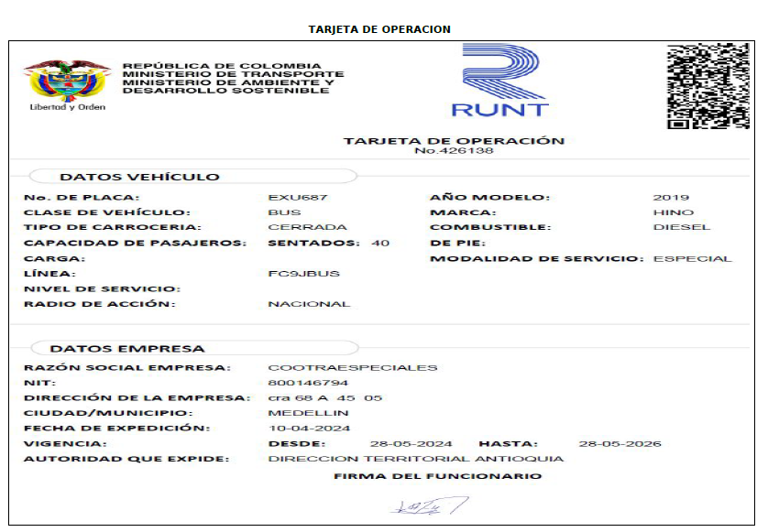Select DIRECCION TERRITORIAL ANTIOQUIA authority text

pyautogui.click(x=416, y=459)
